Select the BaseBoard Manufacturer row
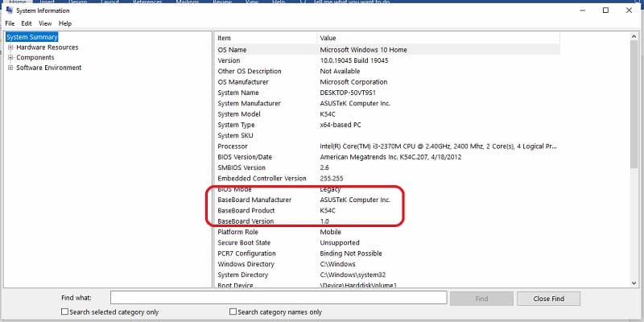Screen dimensions: 644x322 pos(388,200)
